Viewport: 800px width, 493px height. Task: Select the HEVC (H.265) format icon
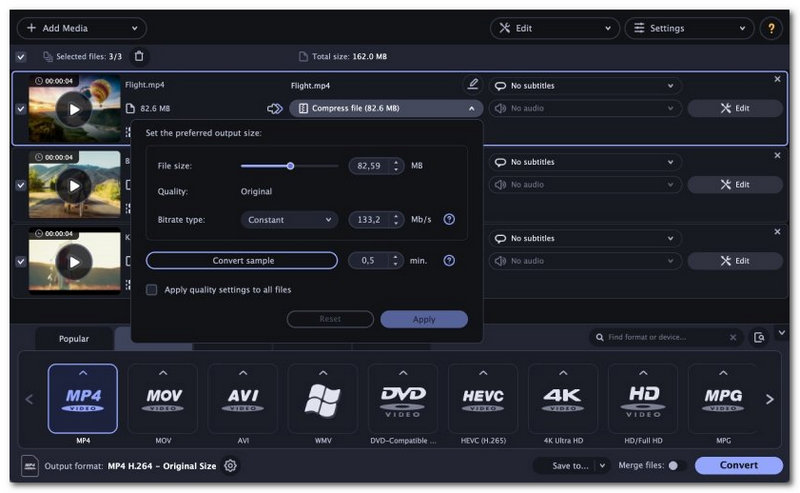483,399
